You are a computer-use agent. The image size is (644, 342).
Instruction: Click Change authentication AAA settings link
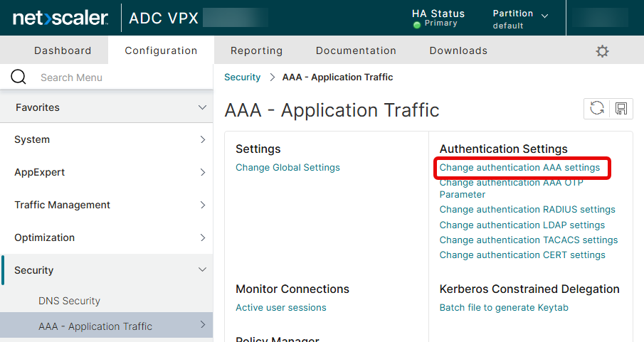(519, 168)
